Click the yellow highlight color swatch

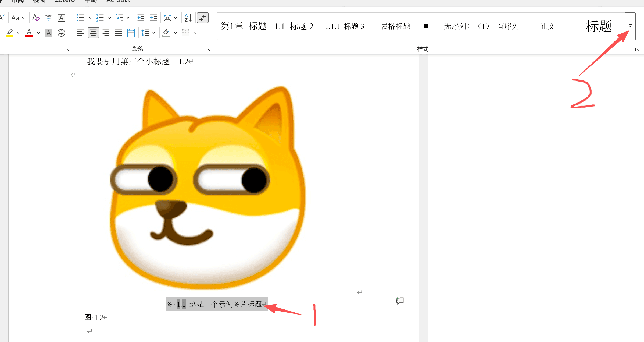[x=10, y=35]
